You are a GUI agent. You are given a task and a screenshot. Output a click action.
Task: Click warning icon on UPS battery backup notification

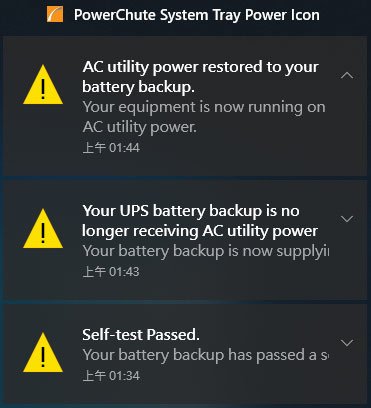(x=43, y=229)
